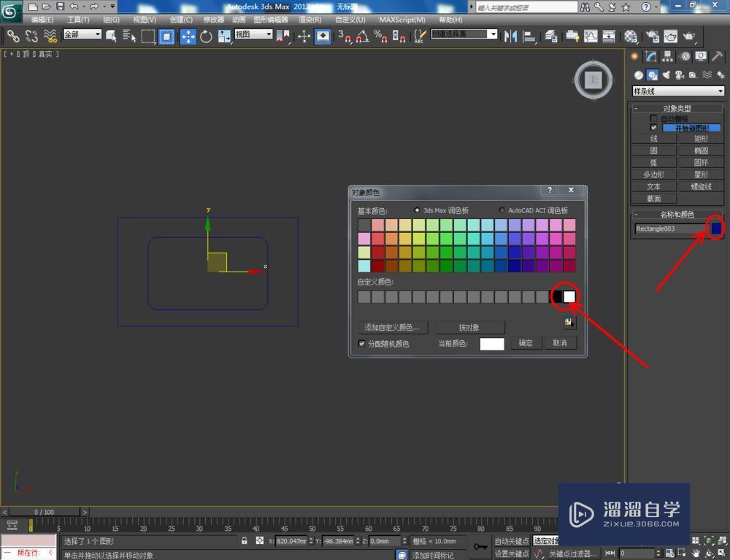Click the Mirror tool icon
This screenshot has height=560, width=730.
coord(510,35)
